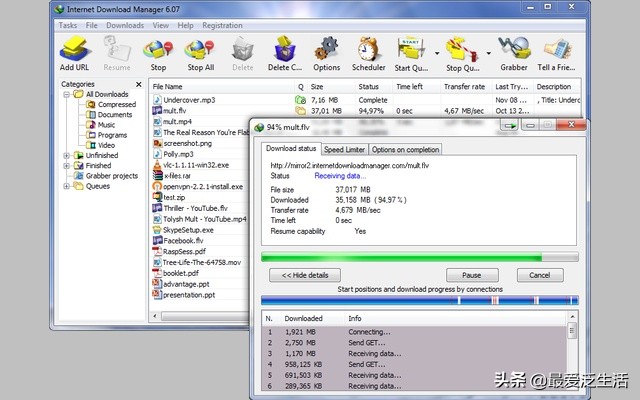Close the Categories panel with X
Viewport: 640px width, 400px height.
[139, 84]
